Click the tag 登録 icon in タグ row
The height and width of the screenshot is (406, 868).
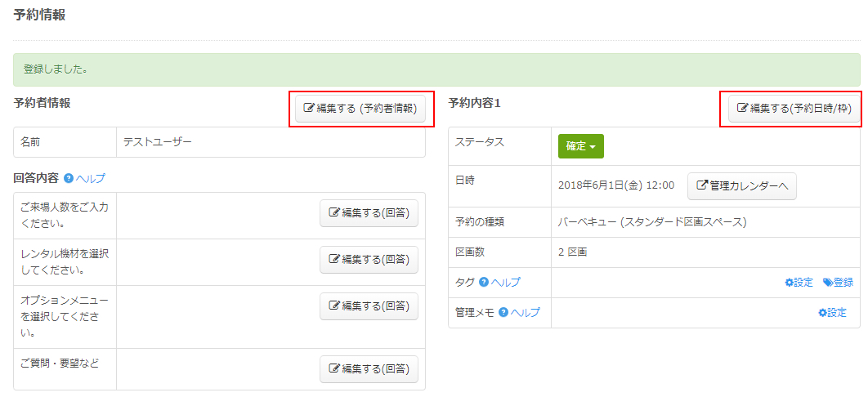[828, 283]
